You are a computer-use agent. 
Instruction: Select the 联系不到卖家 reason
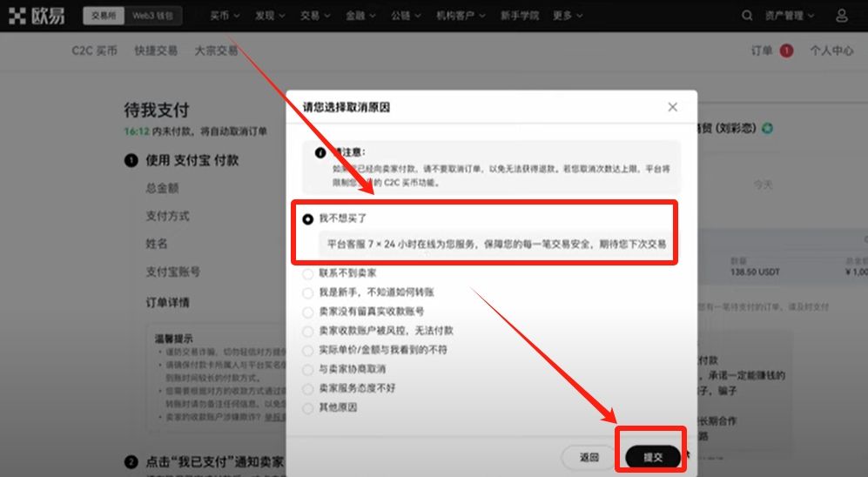click(308, 273)
